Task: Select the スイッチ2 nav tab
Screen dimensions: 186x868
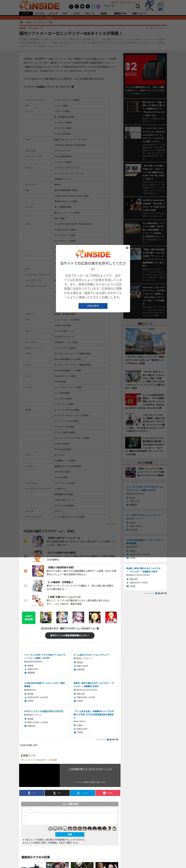Action: [x=40, y=13]
